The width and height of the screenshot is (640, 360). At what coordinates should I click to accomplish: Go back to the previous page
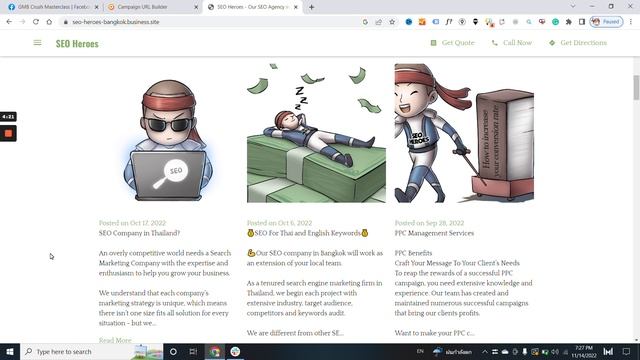[9, 22]
